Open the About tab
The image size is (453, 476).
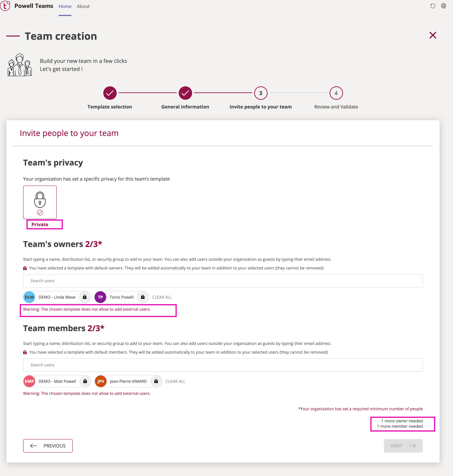tap(83, 6)
